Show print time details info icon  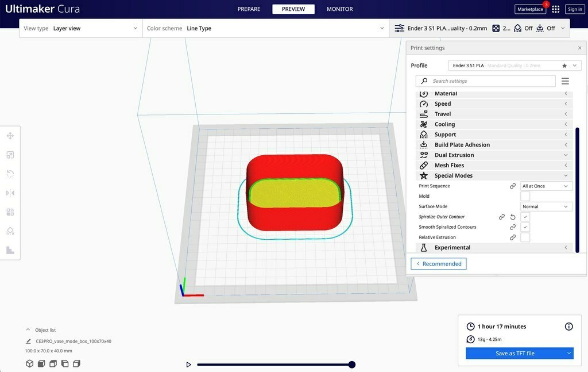tap(568, 327)
